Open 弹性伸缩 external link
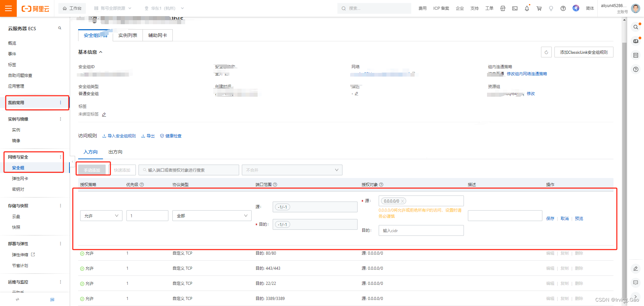The height and width of the screenshot is (306, 644). pos(23,255)
